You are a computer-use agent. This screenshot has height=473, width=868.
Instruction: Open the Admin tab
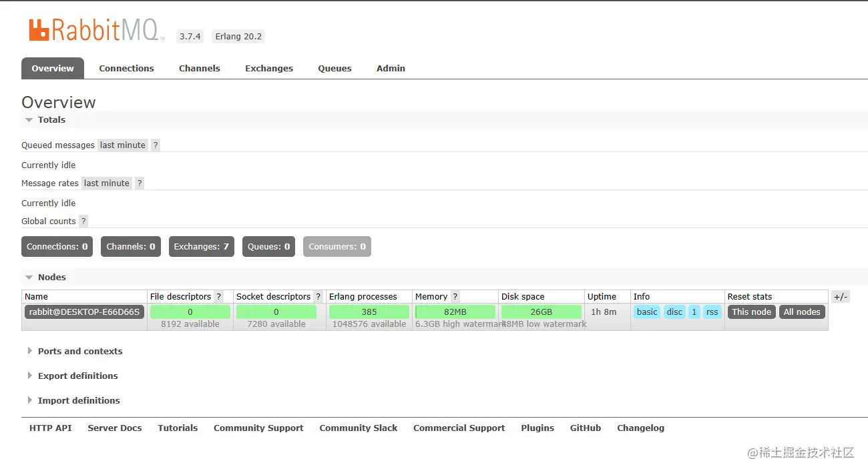[391, 69]
